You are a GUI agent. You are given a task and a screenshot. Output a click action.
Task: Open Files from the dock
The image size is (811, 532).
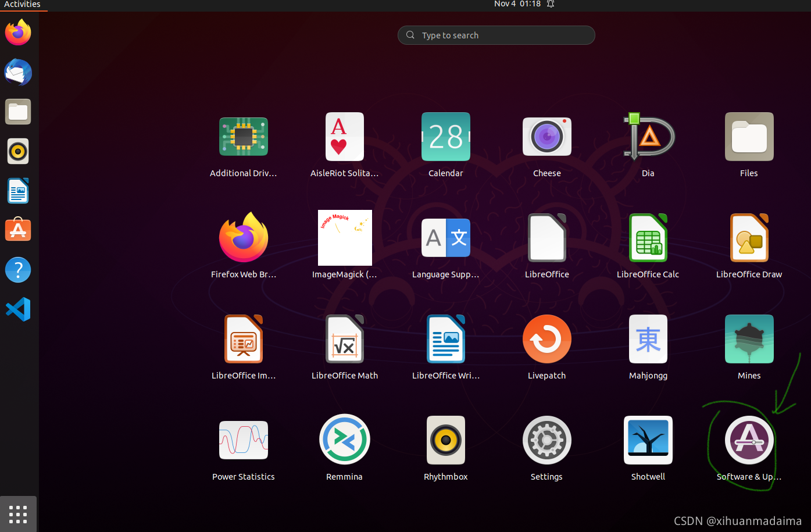[x=18, y=112]
